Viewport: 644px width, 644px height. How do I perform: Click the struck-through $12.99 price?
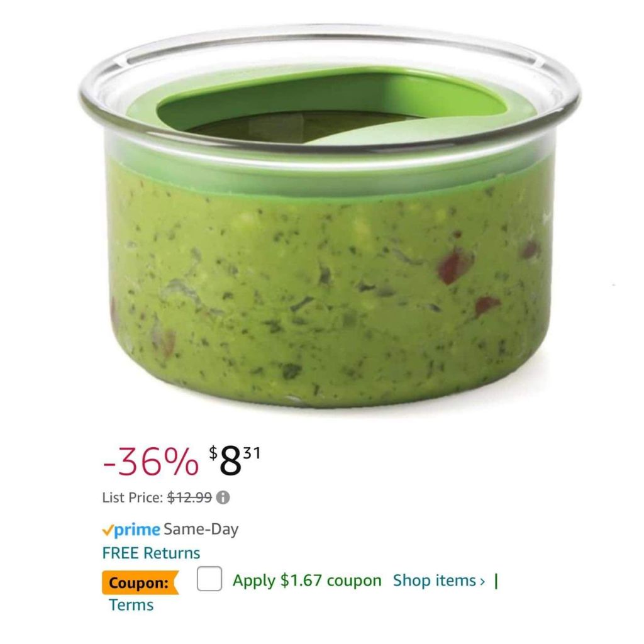click(x=189, y=497)
